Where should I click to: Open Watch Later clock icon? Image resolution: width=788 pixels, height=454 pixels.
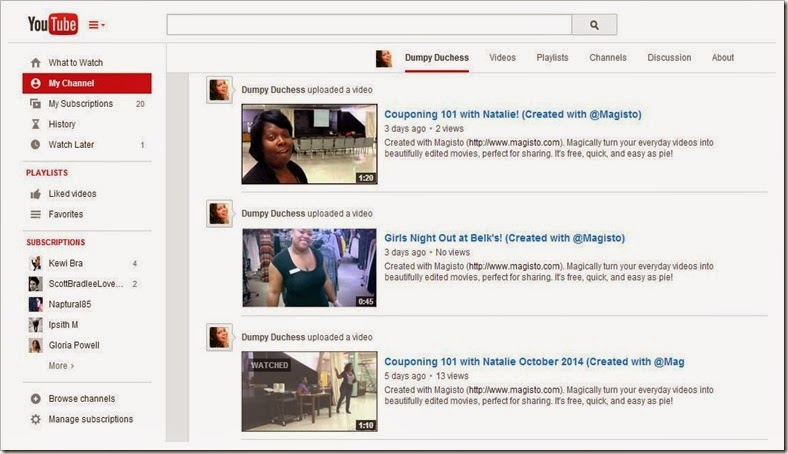(x=36, y=145)
